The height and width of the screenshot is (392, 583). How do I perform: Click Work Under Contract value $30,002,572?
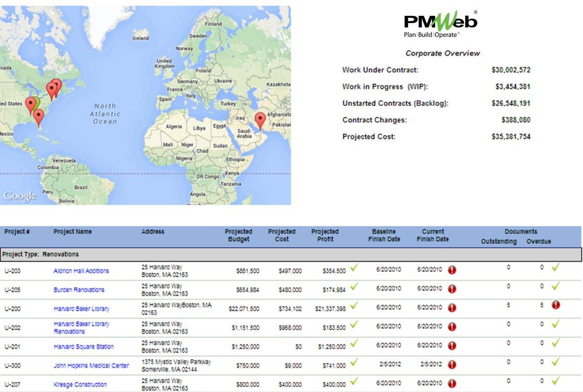click(x=511, y=70)
